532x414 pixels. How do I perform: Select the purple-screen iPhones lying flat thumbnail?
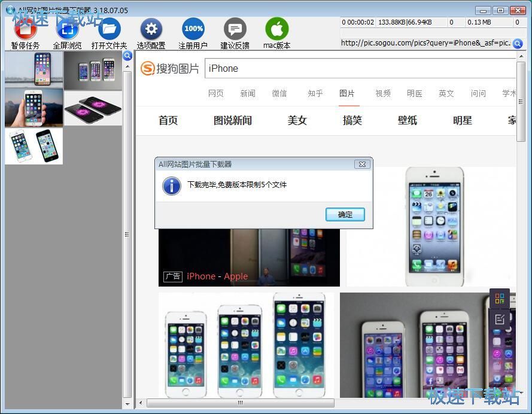93,108
